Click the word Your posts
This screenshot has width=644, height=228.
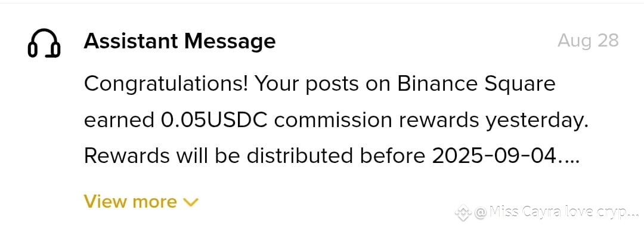coord(305,85)
